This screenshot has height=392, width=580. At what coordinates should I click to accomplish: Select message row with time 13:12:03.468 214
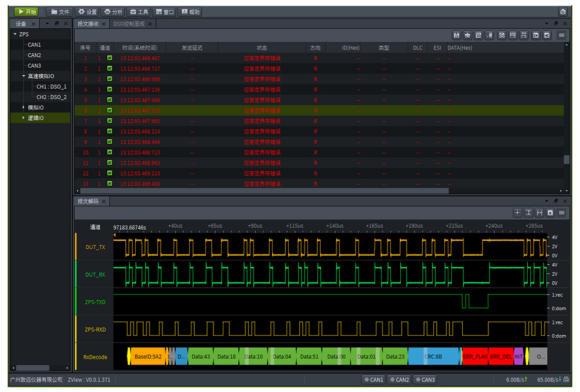coord(319,131)
